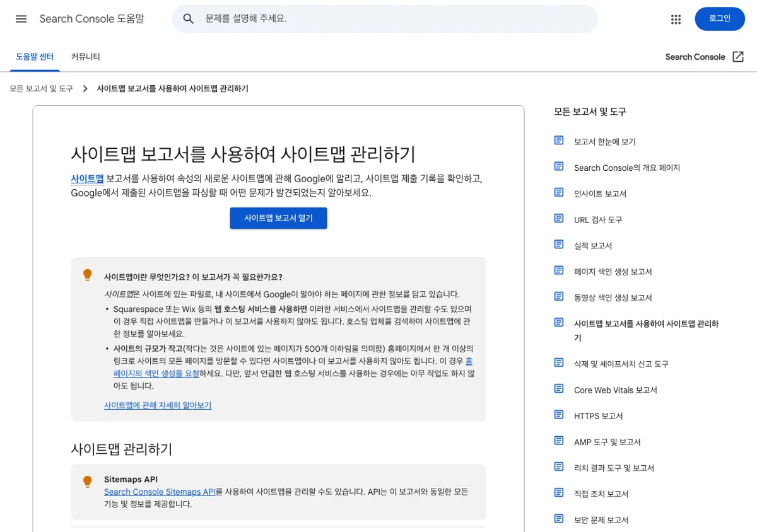Open 사이트맵에 관해 자세히 알아보기 link
This screenshot has width=757, height=532.
pos(158,405)
